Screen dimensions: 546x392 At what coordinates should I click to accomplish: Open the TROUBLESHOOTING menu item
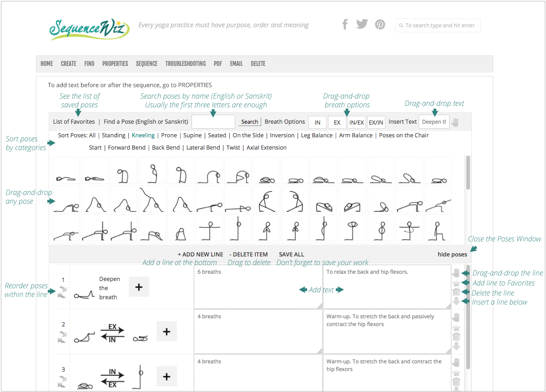[x=186, y=64]
